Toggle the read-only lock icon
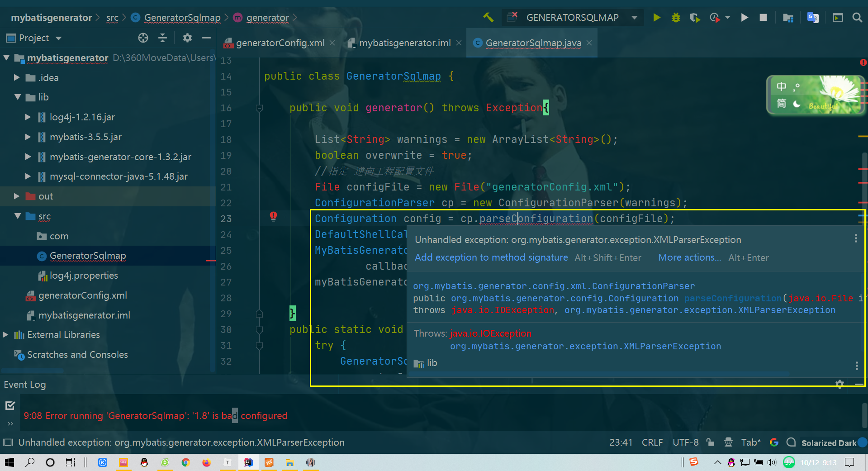868x471 pixels. (x=711, y=442)
